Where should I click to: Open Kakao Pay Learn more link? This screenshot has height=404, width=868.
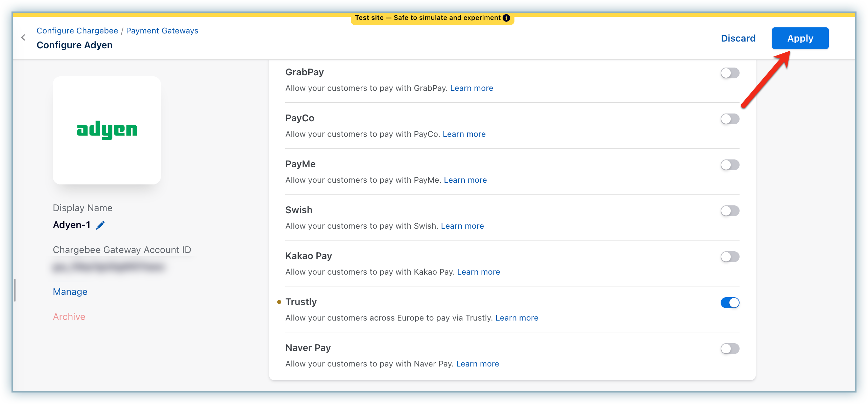tap(479, 272)
